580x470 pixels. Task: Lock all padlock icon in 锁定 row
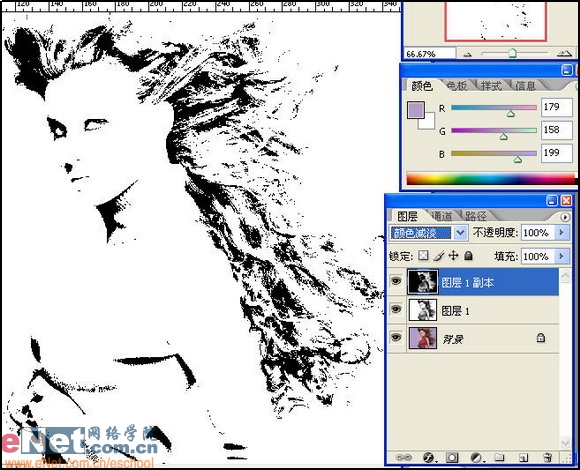[468, 256]
